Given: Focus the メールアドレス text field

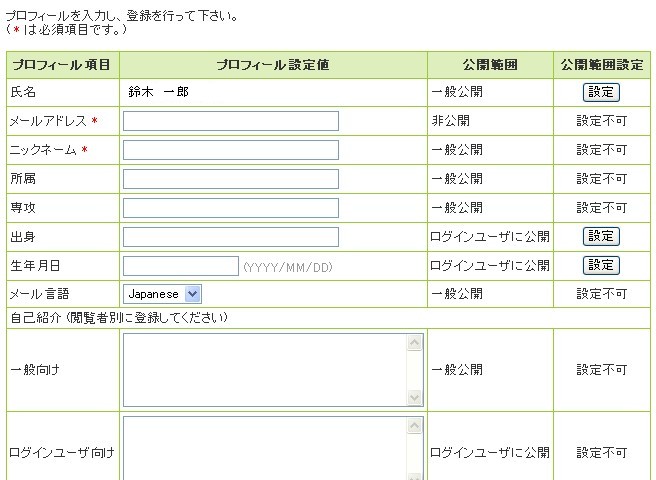Looking at the screenshot, I should coord(231,121).
